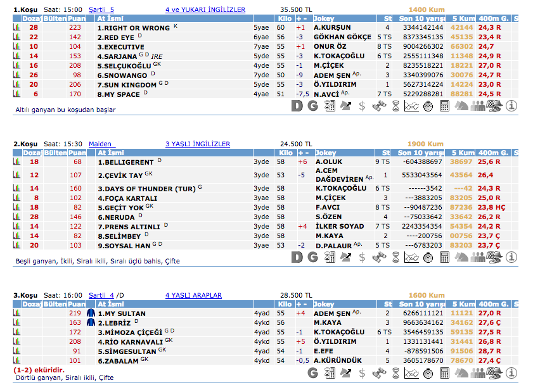Screen dimensions: 533x392
Task: Open the 4 YAŞLI ARAPLAR link
Action: click(x=193, y=295)
